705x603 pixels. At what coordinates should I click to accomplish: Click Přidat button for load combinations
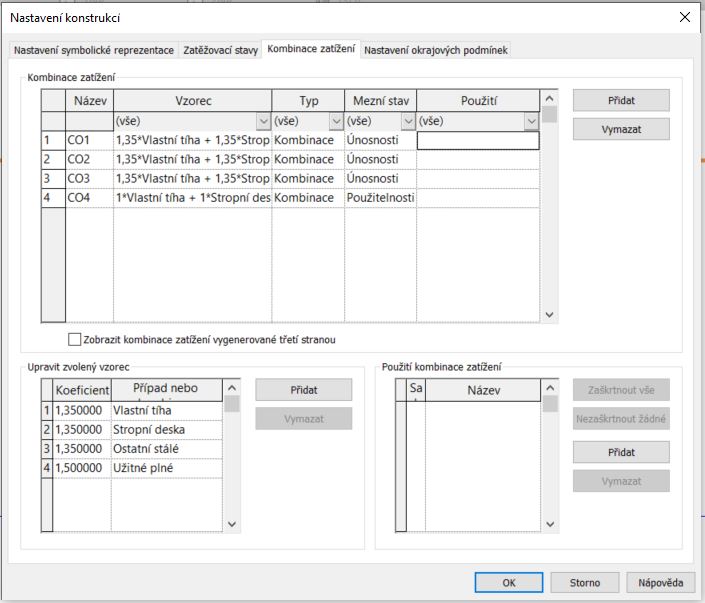point(620,100)
